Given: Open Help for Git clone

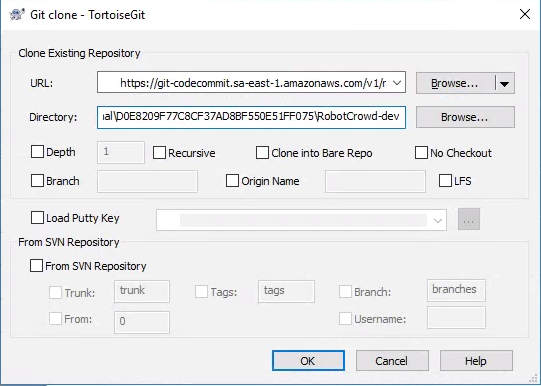Looking at the screenshot, I should pyautogui.click(x=476, y=361).
